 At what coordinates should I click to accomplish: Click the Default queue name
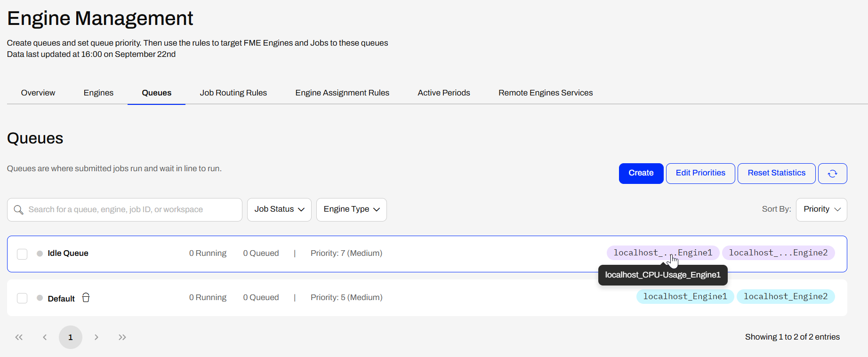coord(61,299)
